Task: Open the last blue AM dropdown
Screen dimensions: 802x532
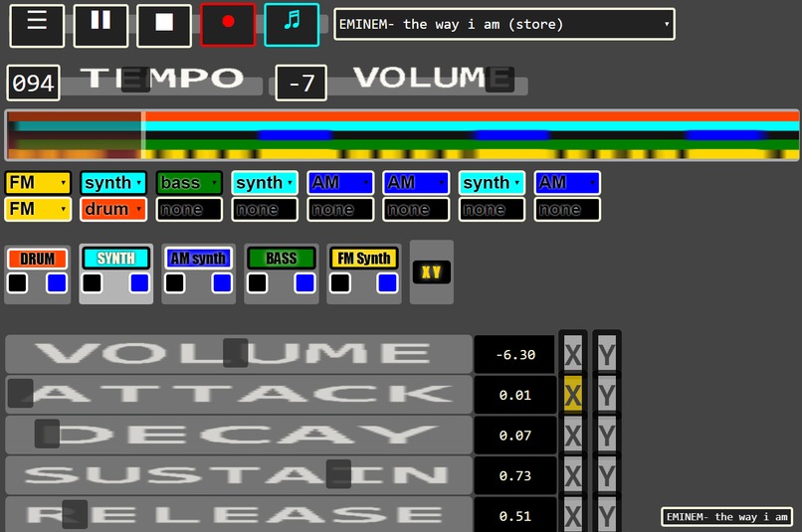Action: coord(567,183)
